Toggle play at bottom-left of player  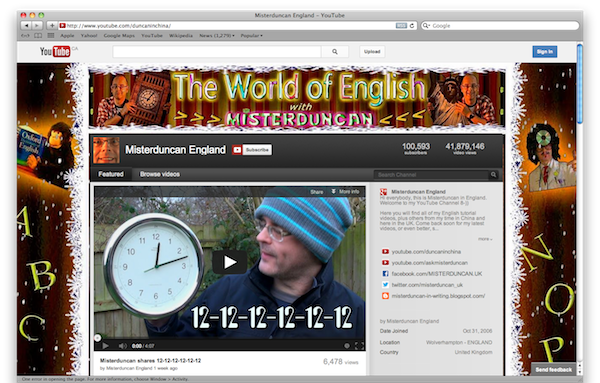pyautogui.click(x=106, y=346)
